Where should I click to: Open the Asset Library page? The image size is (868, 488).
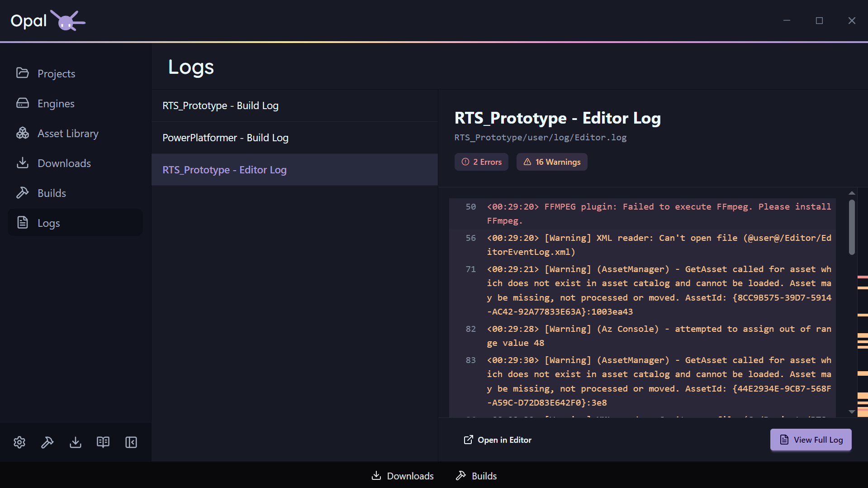click(x=75, y=133)
